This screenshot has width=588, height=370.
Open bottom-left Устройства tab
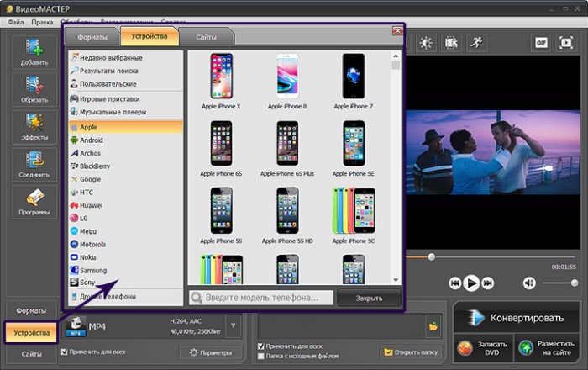(32, 332)
